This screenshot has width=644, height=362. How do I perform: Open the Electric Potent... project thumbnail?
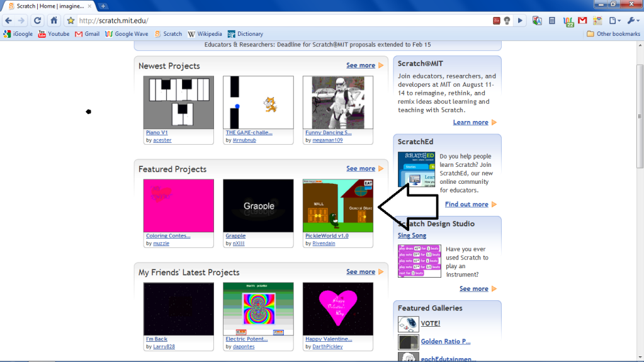pyautogui.click(x=258, y=308)
